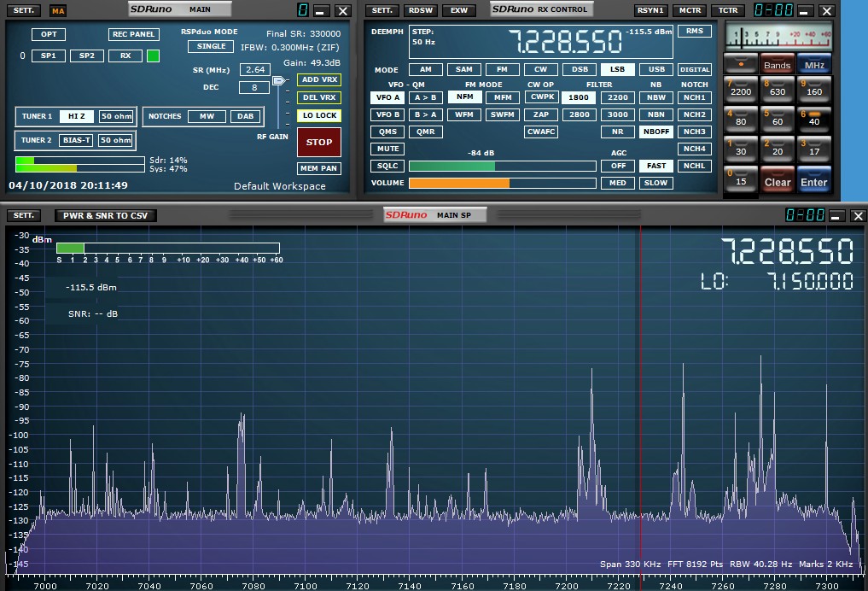Viewport: 868px width, 591px height.
Task: Click the SP1 button
Action: coord(48,56)
